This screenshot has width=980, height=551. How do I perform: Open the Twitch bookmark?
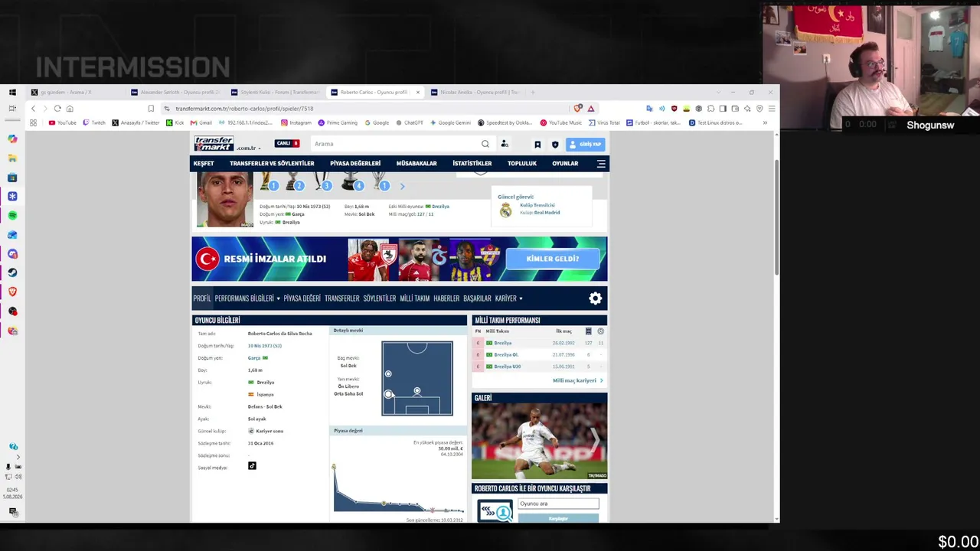click(94, 122)
